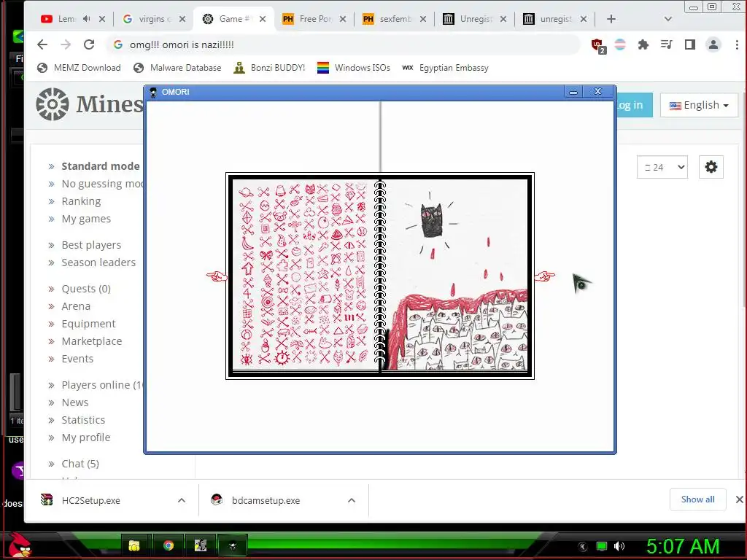Screen dimensions: 747x560
Task: Reload the current page
Action: click(x=89, y=44)
